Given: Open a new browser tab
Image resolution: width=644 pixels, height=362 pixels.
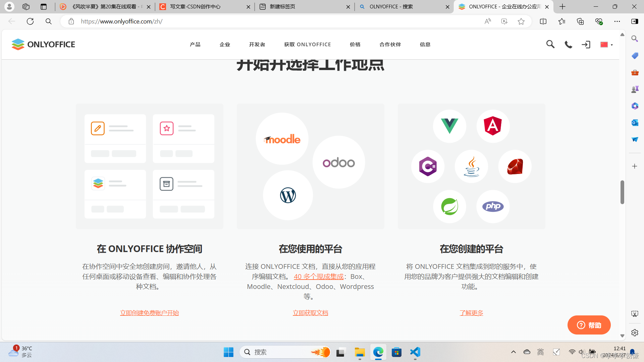Looking at the screenshot, I should [562, 7].
